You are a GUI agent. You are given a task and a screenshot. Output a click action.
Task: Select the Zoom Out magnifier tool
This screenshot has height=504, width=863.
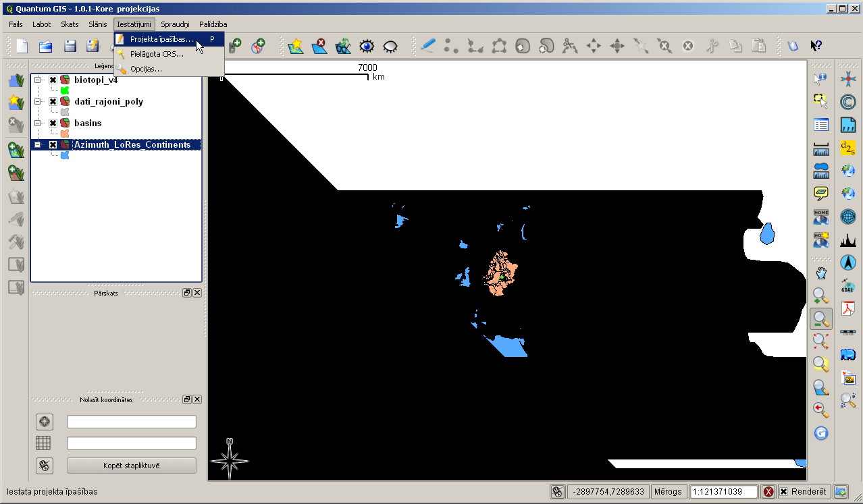pyautogui.click(x=820, y=319)
